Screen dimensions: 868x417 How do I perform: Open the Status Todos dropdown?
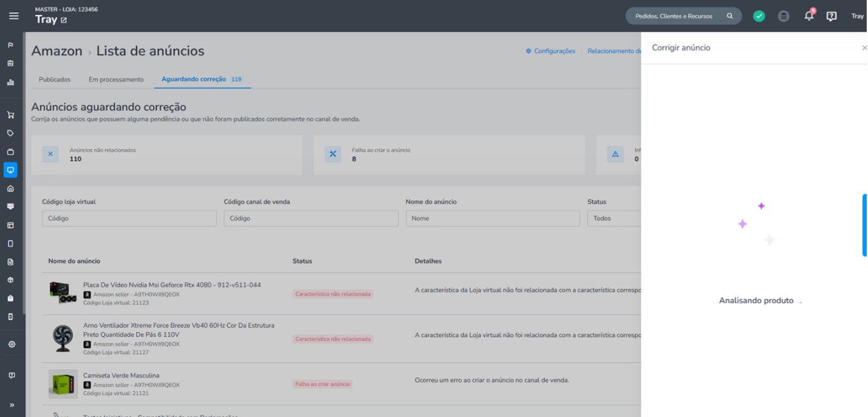tap(614, 218)
